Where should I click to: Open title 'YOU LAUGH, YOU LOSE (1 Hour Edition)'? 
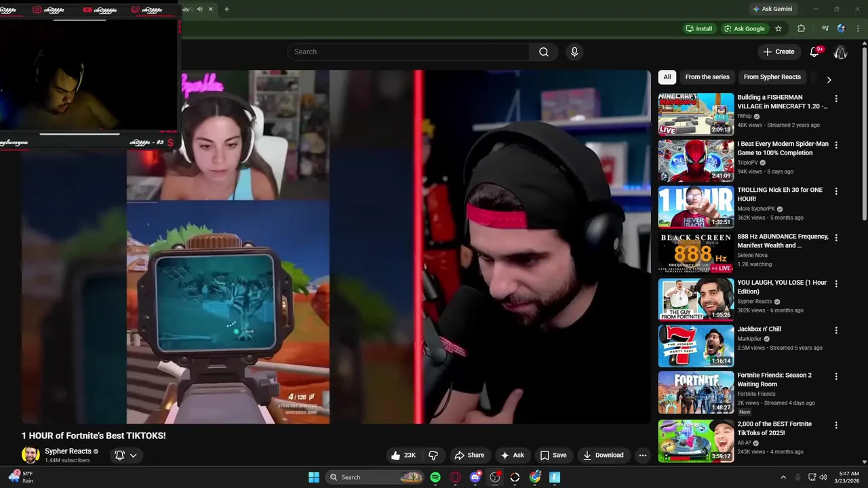click(x=782, y=287)
